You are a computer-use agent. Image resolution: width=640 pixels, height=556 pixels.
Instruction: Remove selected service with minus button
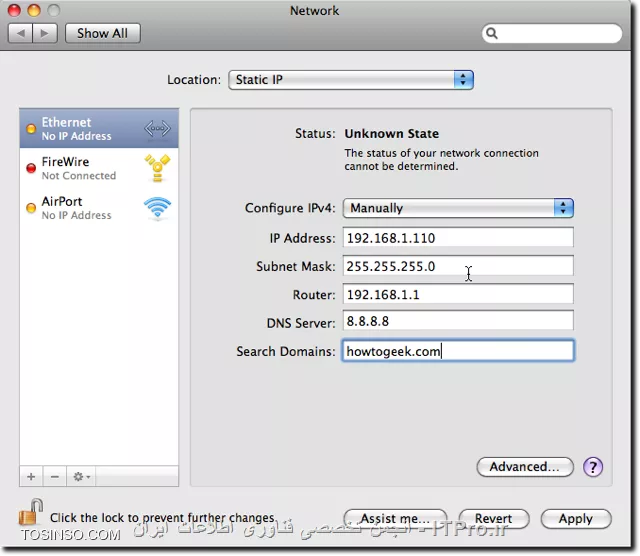pos(55,476)
